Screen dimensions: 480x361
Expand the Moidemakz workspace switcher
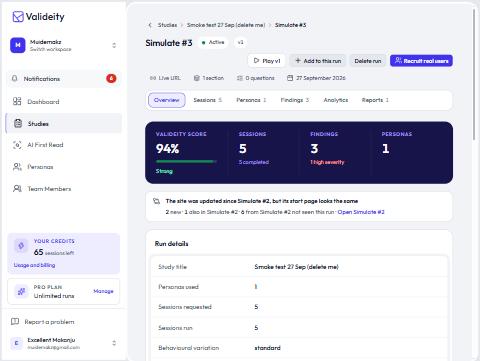114,45
